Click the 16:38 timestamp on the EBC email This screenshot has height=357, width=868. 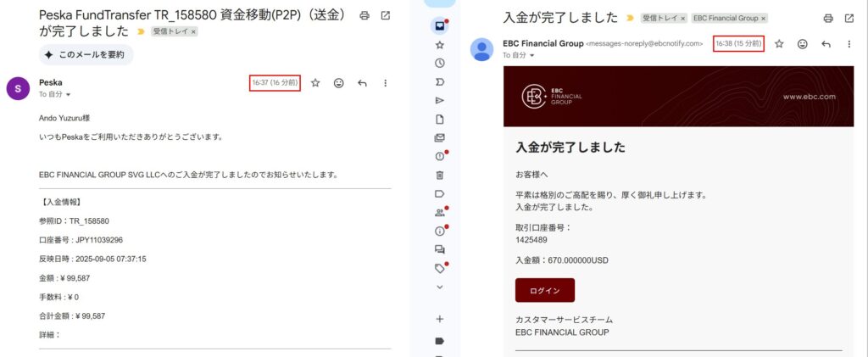pos(738,43)
